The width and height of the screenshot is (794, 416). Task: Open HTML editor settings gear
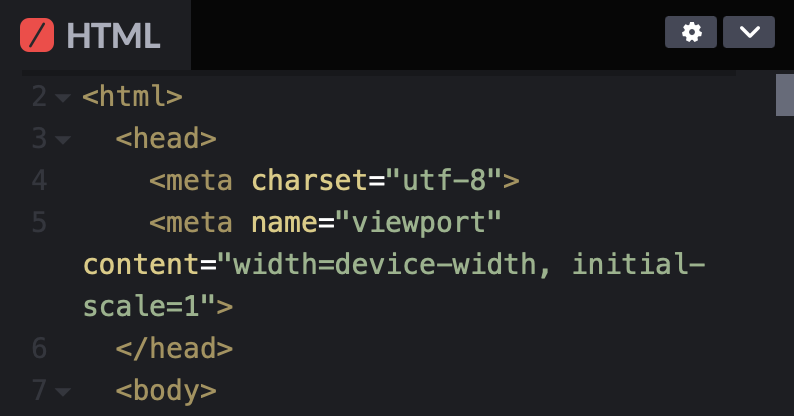[x=691, y=32]
